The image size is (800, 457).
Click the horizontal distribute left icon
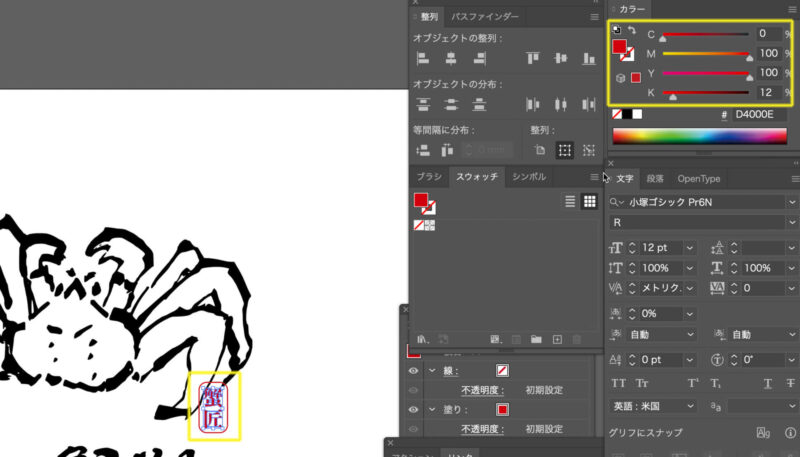(533, 105)
